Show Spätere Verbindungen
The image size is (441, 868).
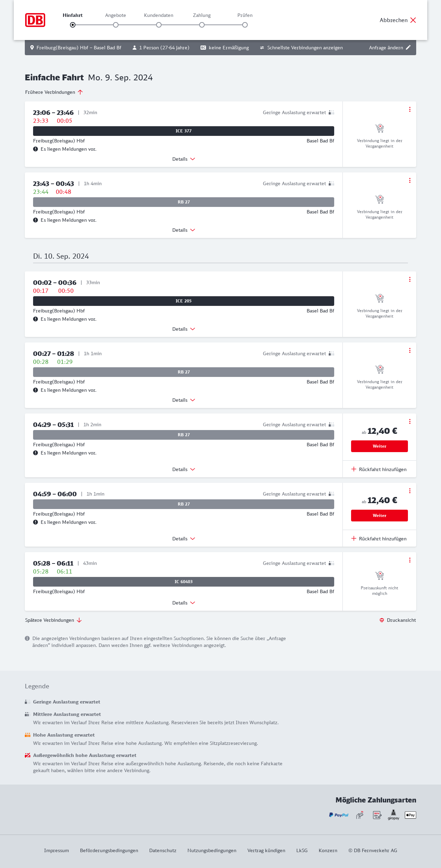pos(53,620)
